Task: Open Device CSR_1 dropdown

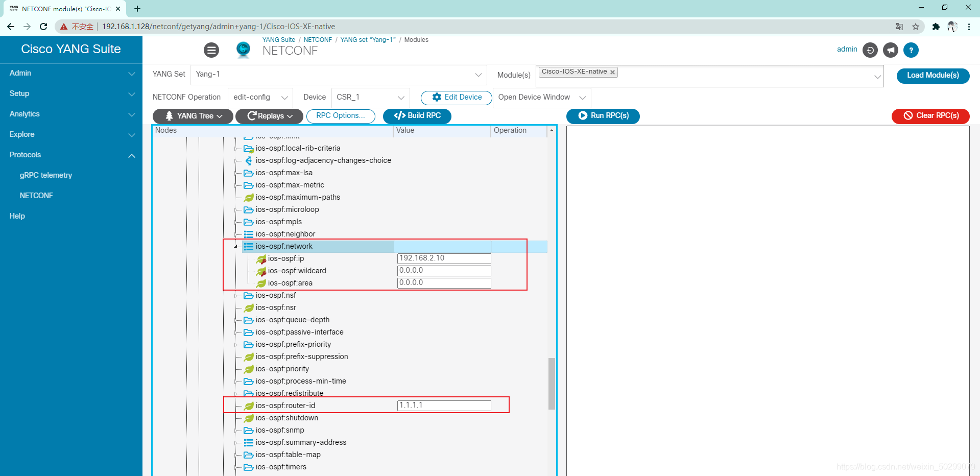Action: (x=370, y=98)
